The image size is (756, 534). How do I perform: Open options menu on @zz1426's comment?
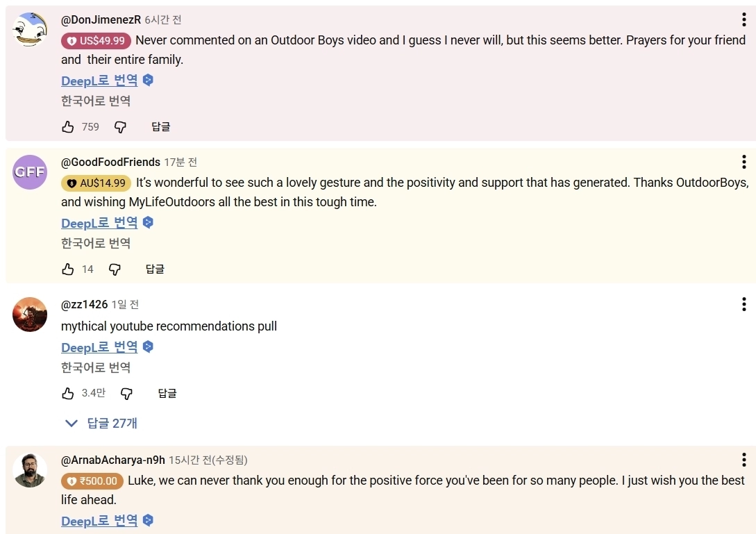(744, 304)
